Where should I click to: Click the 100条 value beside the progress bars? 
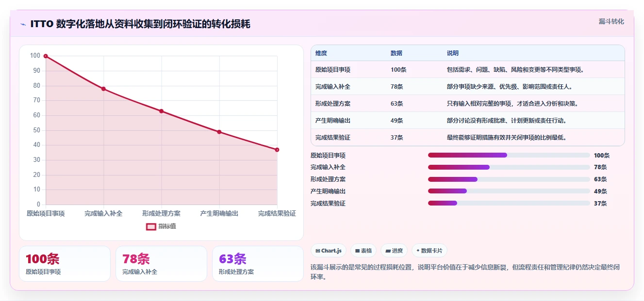(x=602, y=155)
